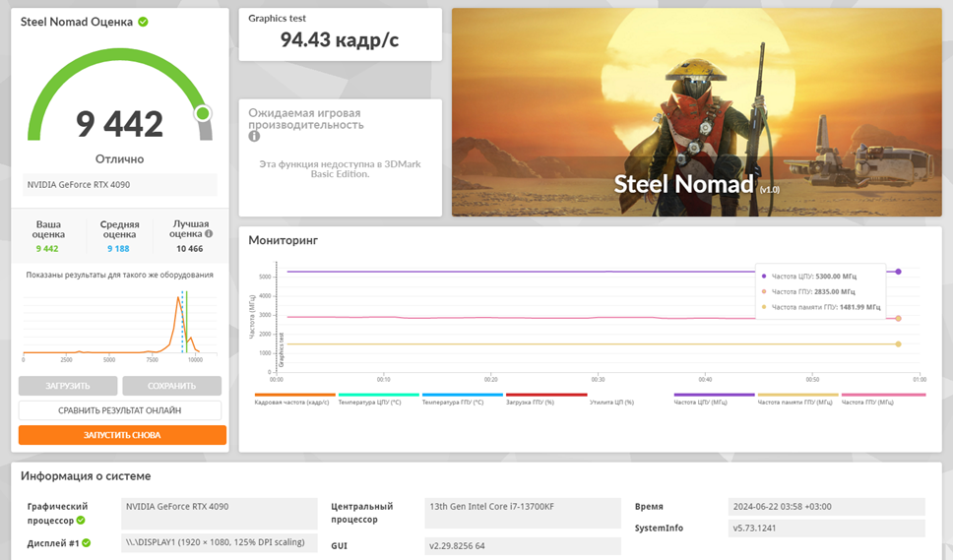The width and height of the screenshot is (953, 560).
Task: Click the info icon next to Лучшая оценка
Action: tap(209, 234)
